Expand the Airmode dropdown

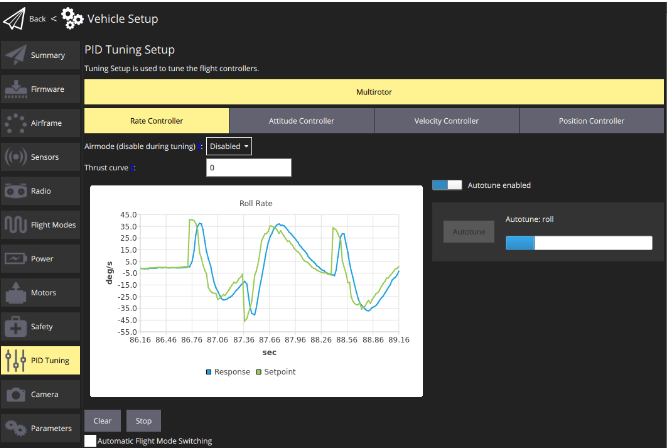click(229, 146)
